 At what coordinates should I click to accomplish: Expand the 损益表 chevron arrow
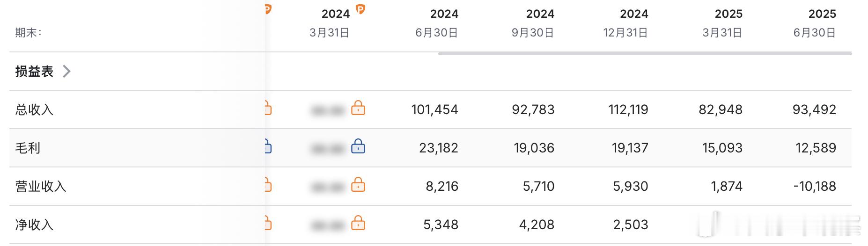point(67,72)
